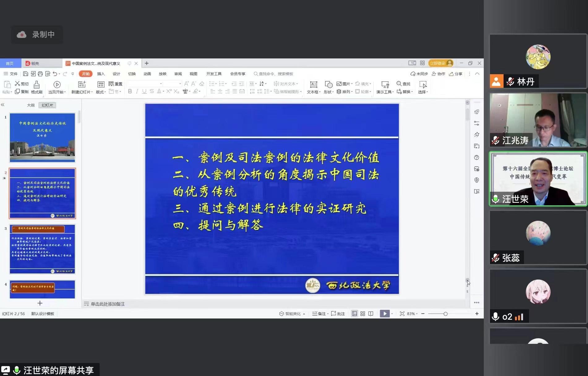The image size is (588, 376).
Task: Select slide 3 thumbnail in panel
Action: tap(42, 249)
